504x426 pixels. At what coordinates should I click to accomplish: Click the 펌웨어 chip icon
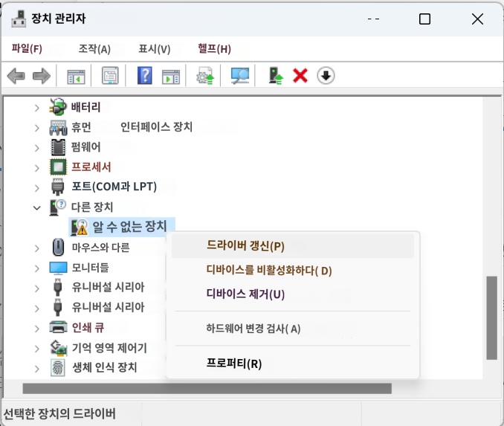[58, 147]
